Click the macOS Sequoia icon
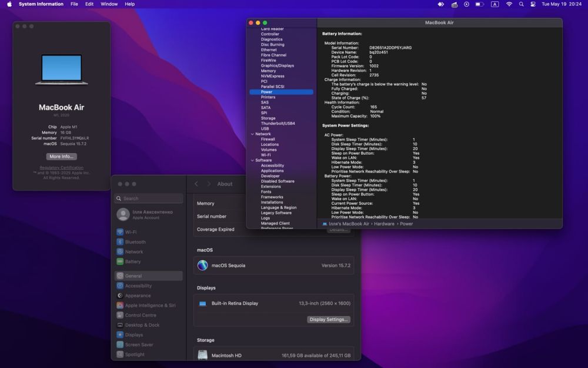Screen dimensions: 588x368 202,266
